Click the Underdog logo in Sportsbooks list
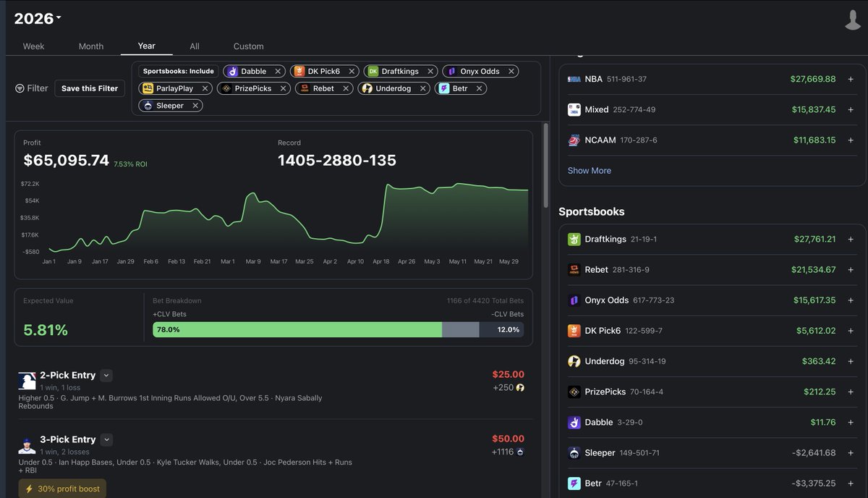The width and height of the screenshot is (868, 498). (574, 360)
